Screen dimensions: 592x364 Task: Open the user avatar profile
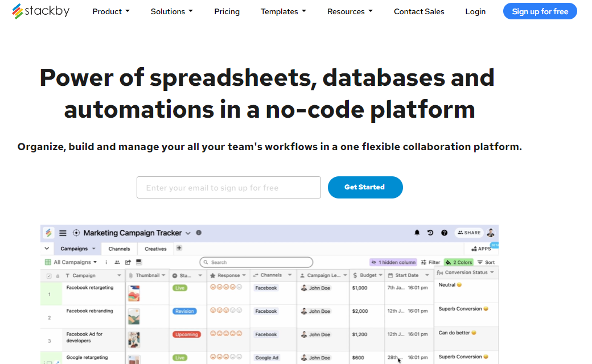point(491,233)
